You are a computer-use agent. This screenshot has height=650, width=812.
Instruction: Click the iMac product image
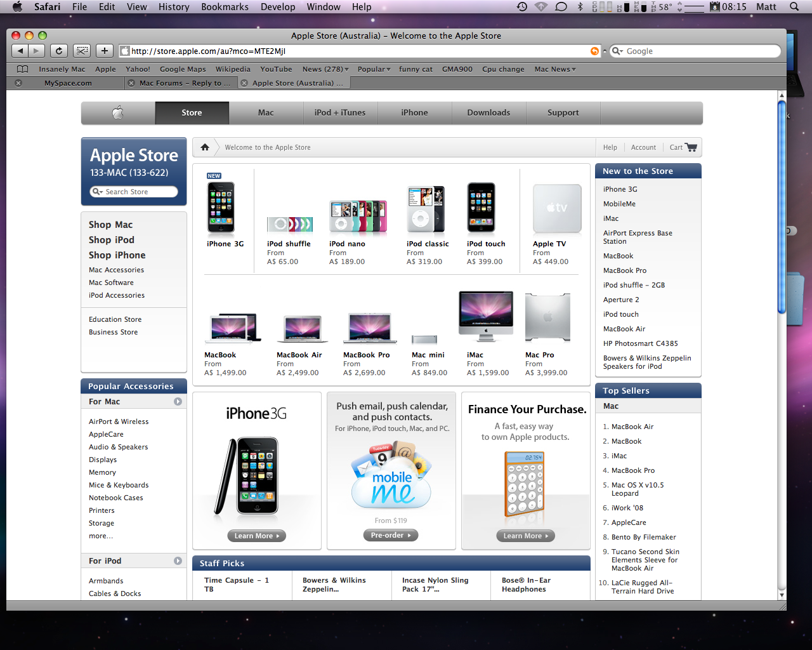pos(486,317)
